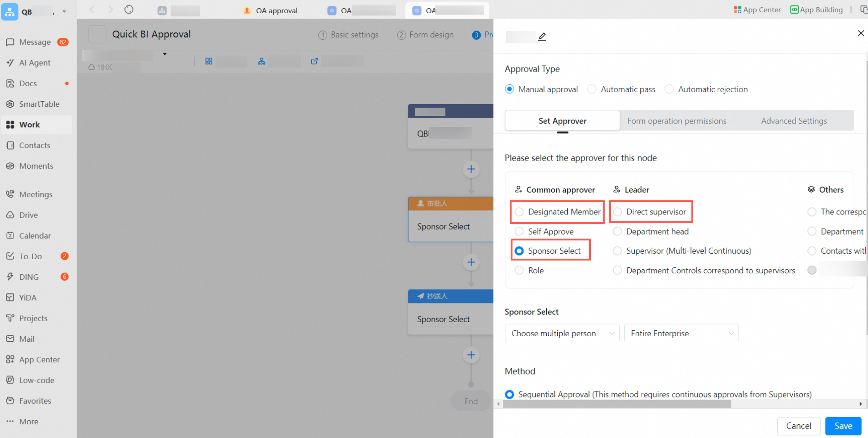Open Choose multiple person dropdown
This screenshot has height=438, width=868.
click(x=562, y=333)
